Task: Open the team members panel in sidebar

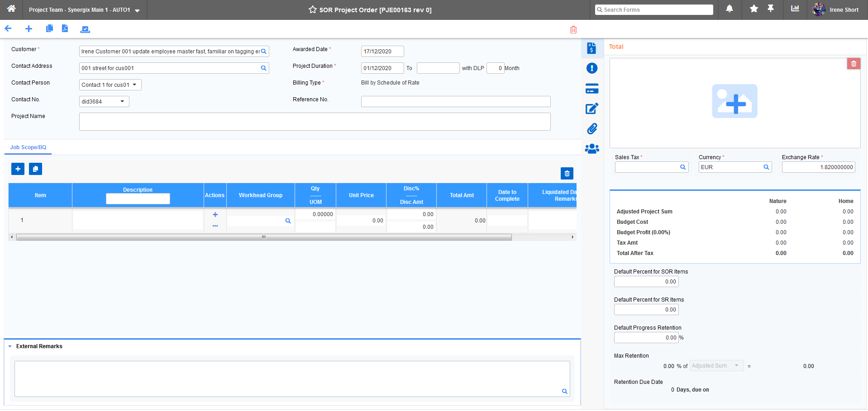Action: (x=591, y=148)
